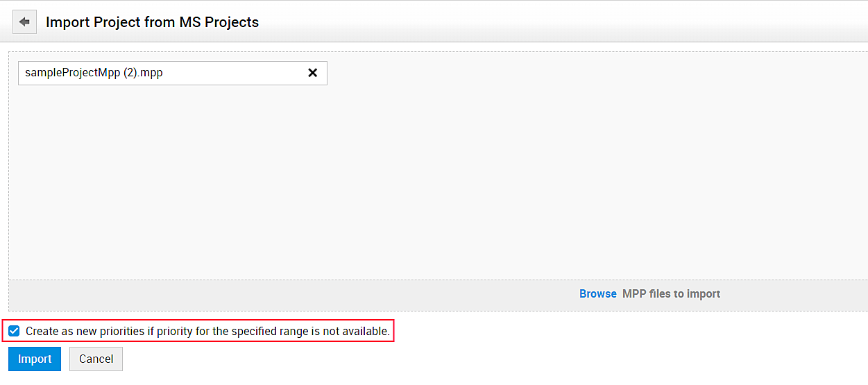Remove the sampleProjectMpp (2).mpp file with the X
Screen dimensions: 868x385
(x=312, y=73)
